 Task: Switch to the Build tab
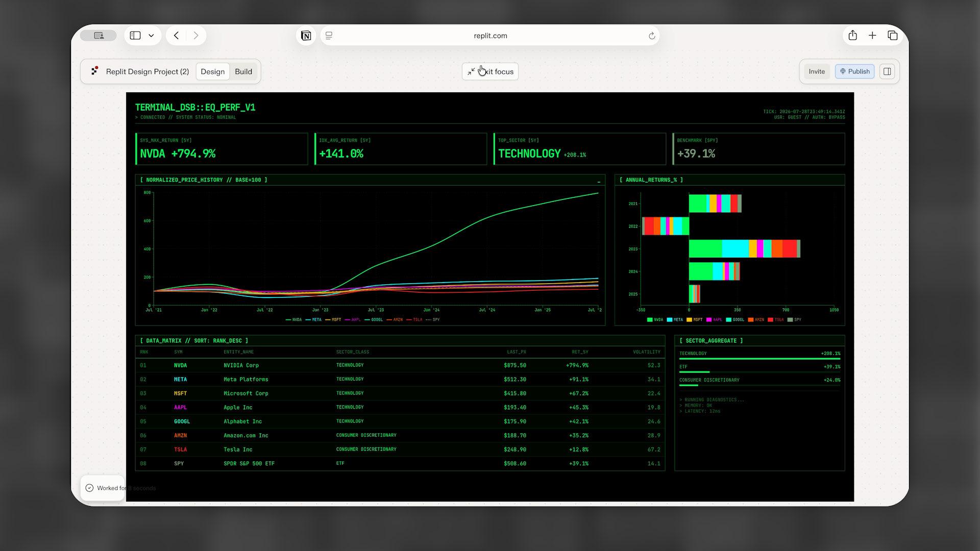243,71
